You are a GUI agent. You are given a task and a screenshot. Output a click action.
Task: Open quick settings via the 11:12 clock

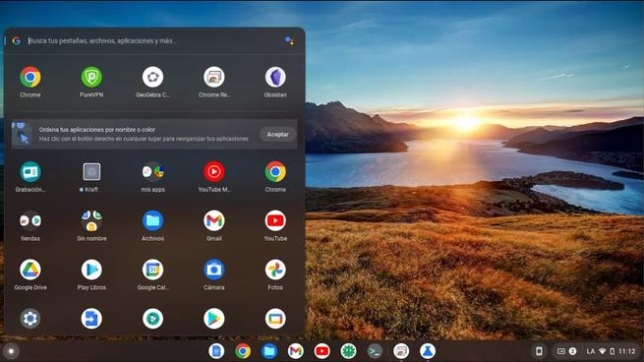626,351
